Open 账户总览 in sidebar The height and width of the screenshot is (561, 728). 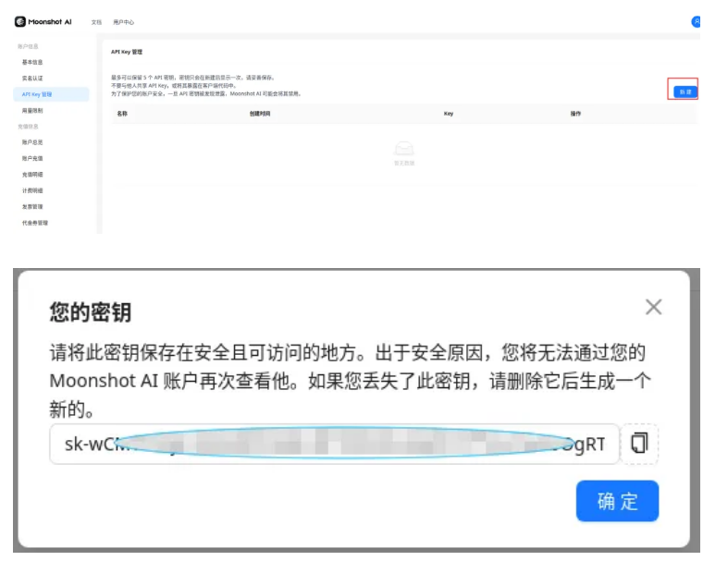click(x=32, y=142)
